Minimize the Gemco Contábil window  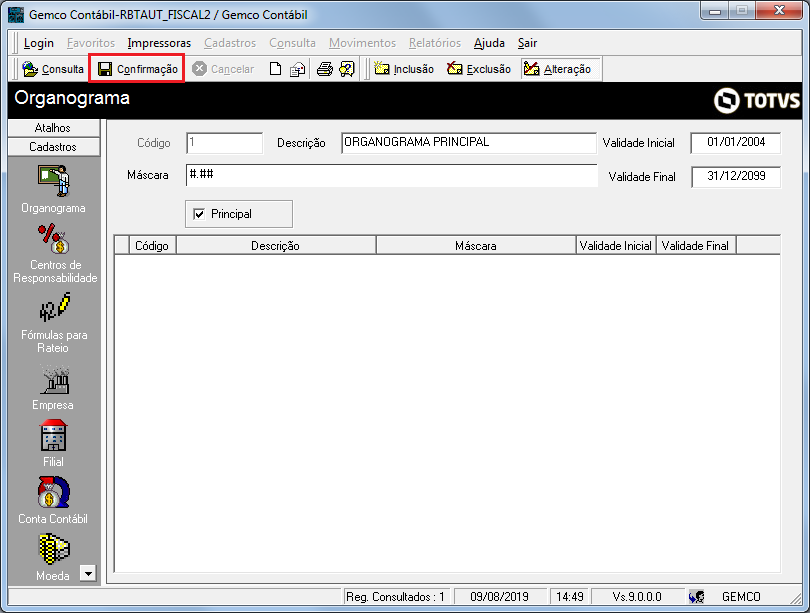point(715,10)
